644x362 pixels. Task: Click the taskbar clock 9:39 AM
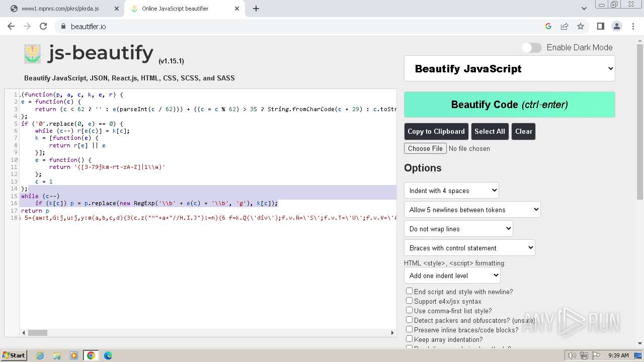coord(618,355)
